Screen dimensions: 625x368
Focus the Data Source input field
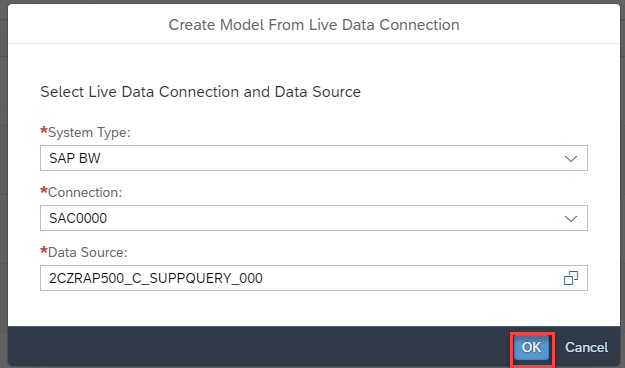pos(314,278)
